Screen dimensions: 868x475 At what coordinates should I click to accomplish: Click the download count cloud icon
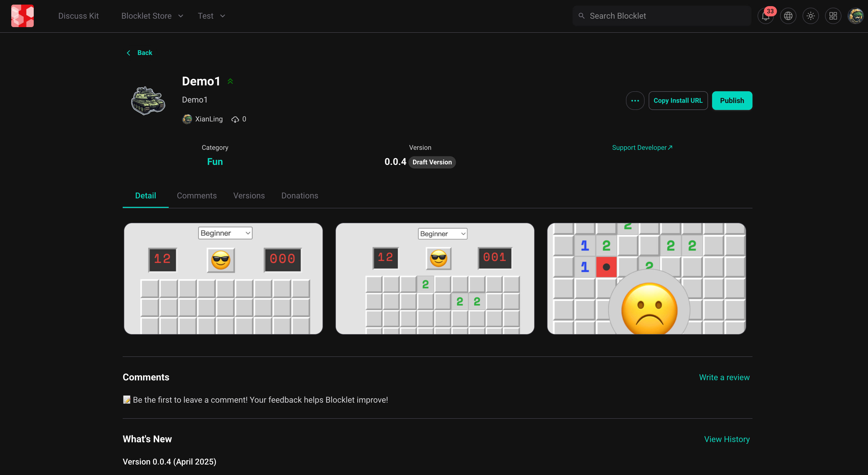[x=235, y=119]
